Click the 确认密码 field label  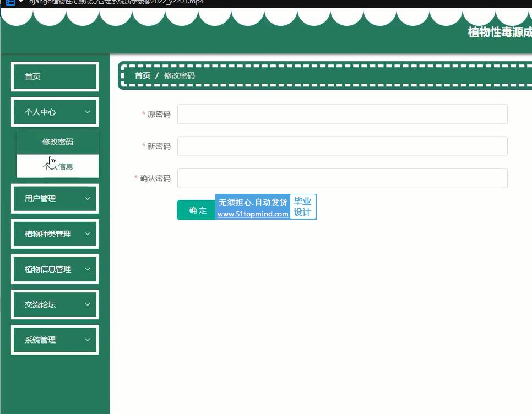(155, 178)
